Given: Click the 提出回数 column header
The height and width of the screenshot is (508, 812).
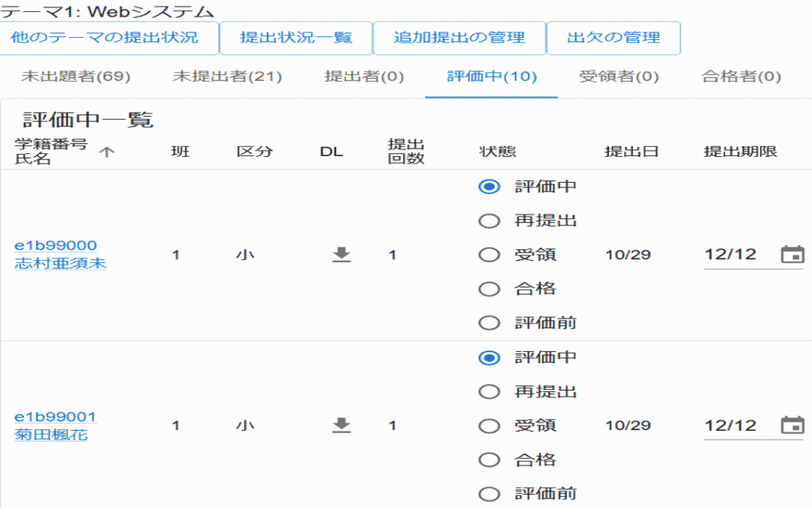Looking at the screenshot, I should [x=406, y=151].
